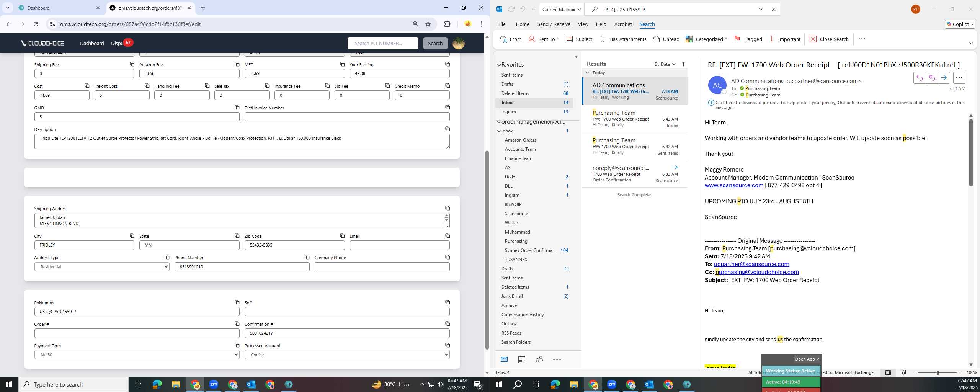The image size is (980, 392).
Task: Open Current Mailbox scope dropdown
Action: (x=562, y=10)
